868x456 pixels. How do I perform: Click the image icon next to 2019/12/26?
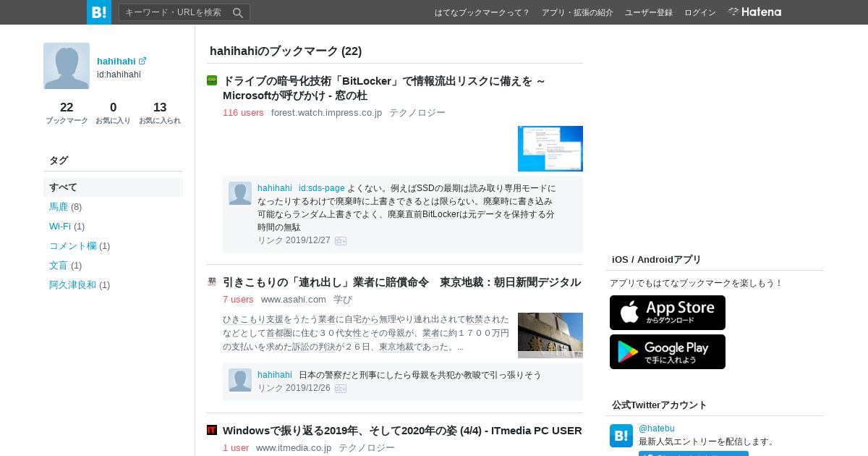(341, 389)
